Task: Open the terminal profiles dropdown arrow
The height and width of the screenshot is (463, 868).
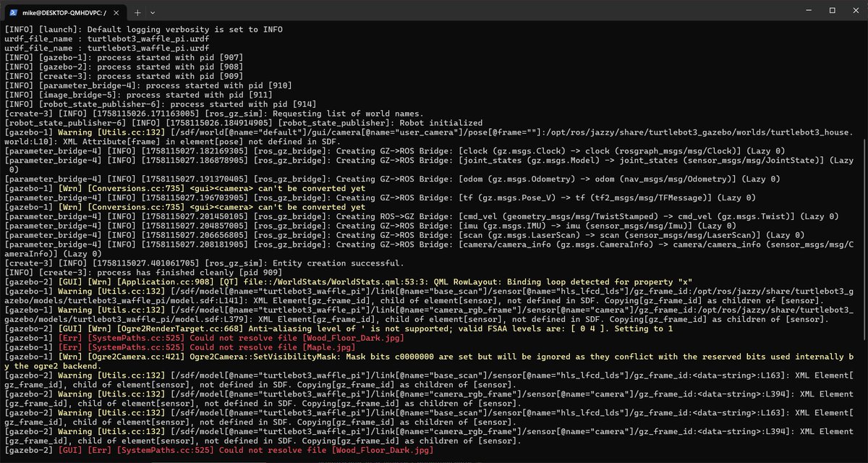Action: 153,12
